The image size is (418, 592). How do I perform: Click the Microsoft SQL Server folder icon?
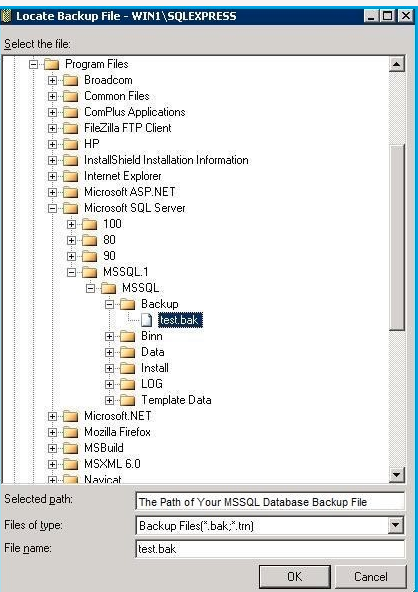(71, 208)
